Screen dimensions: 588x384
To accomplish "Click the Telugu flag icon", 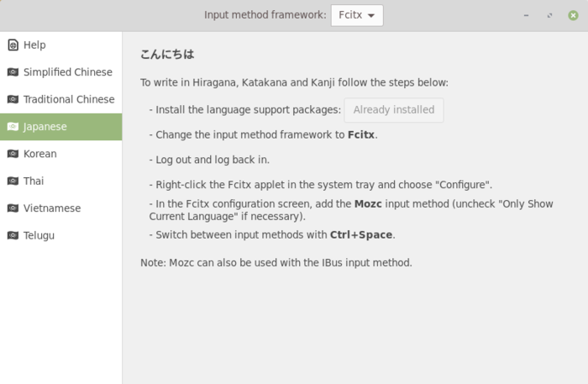I will point(12,235).
